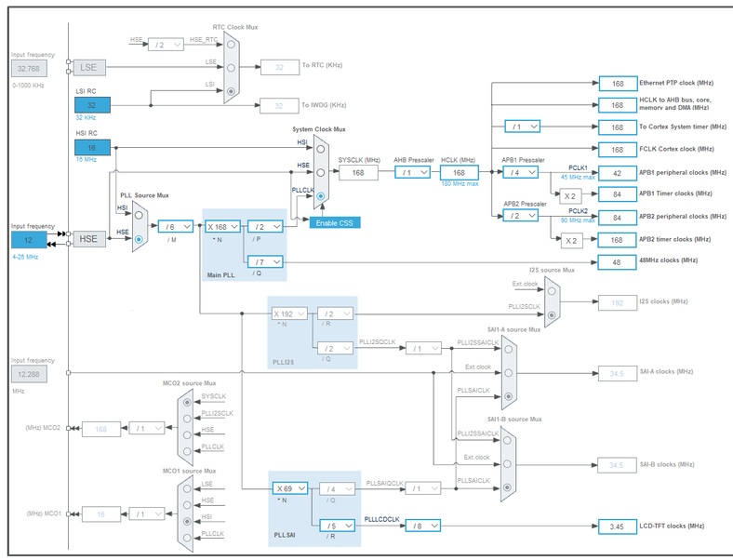Click the I2S clocks value box
733x560 pixels.
click(x=618, y=302)
